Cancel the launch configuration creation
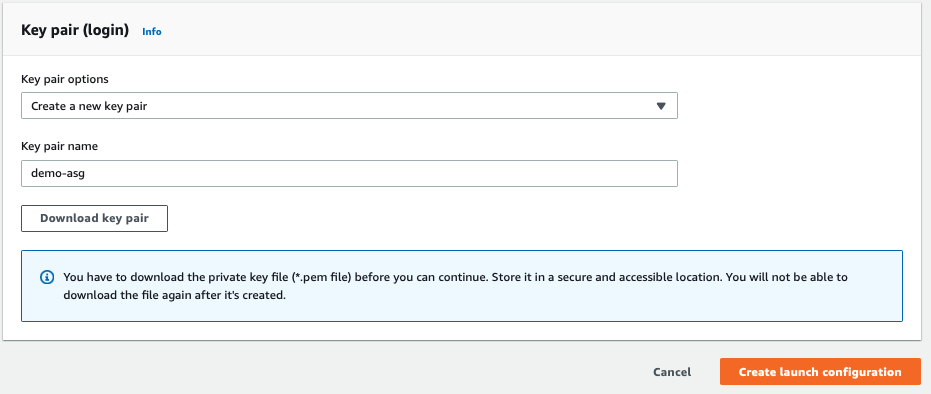Screen dimensions: 931x394 point(672,372)
